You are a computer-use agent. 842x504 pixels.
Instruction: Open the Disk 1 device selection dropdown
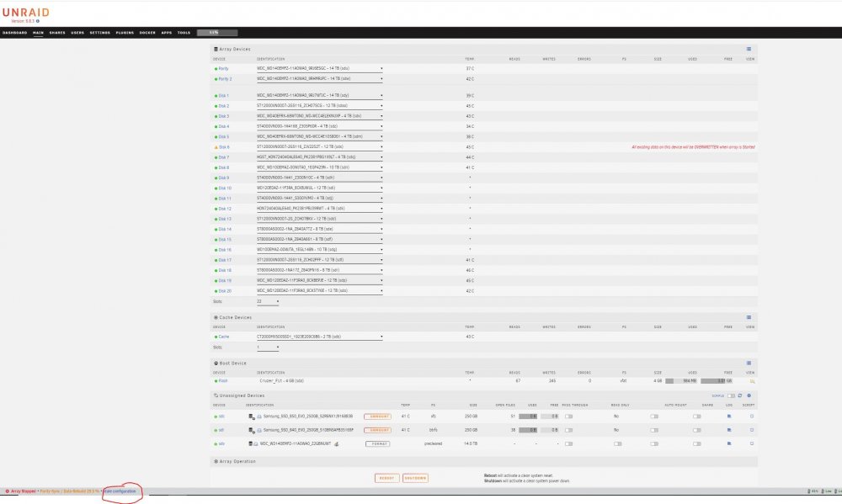click(319, 96)
